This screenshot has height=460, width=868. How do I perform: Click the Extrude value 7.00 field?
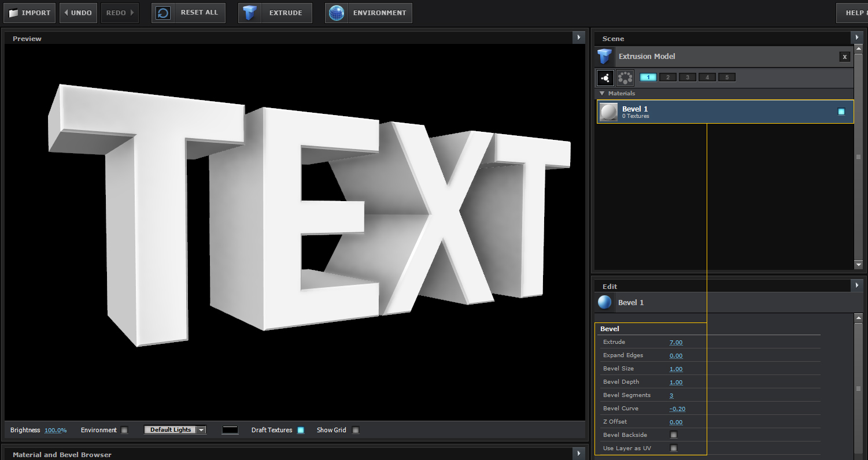click(675, 342)
